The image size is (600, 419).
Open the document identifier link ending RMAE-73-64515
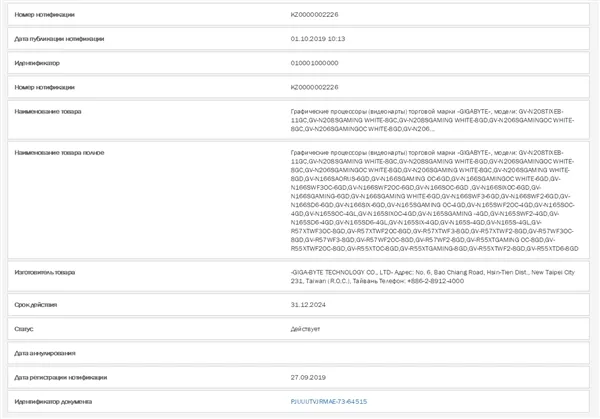[328, 401]
